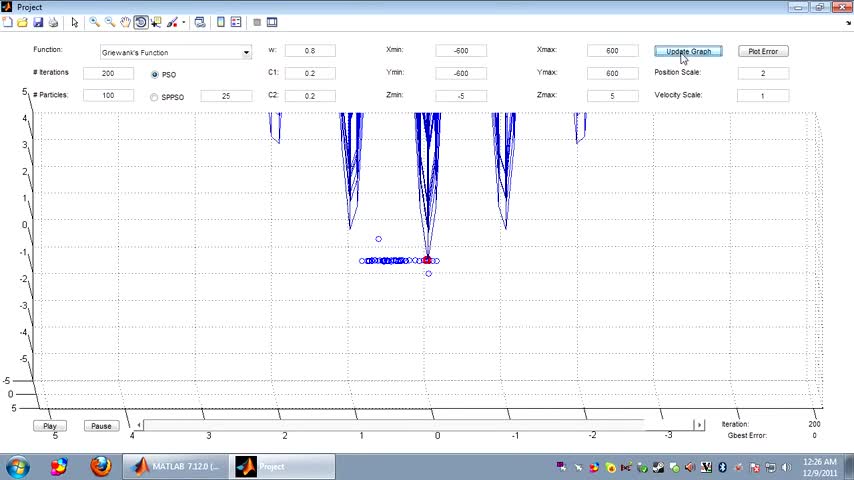Click the # Iterations input field
This screenshot has height=480, width=854.
pos(108,73)
